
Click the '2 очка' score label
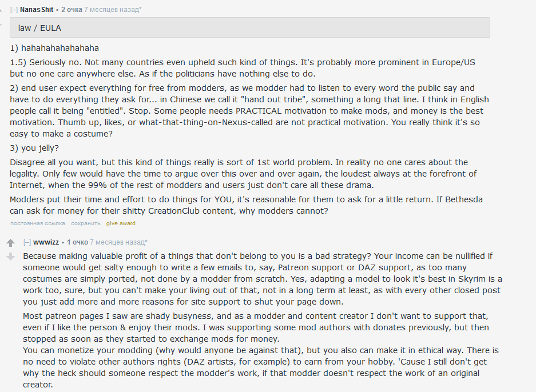click(72, 10)
